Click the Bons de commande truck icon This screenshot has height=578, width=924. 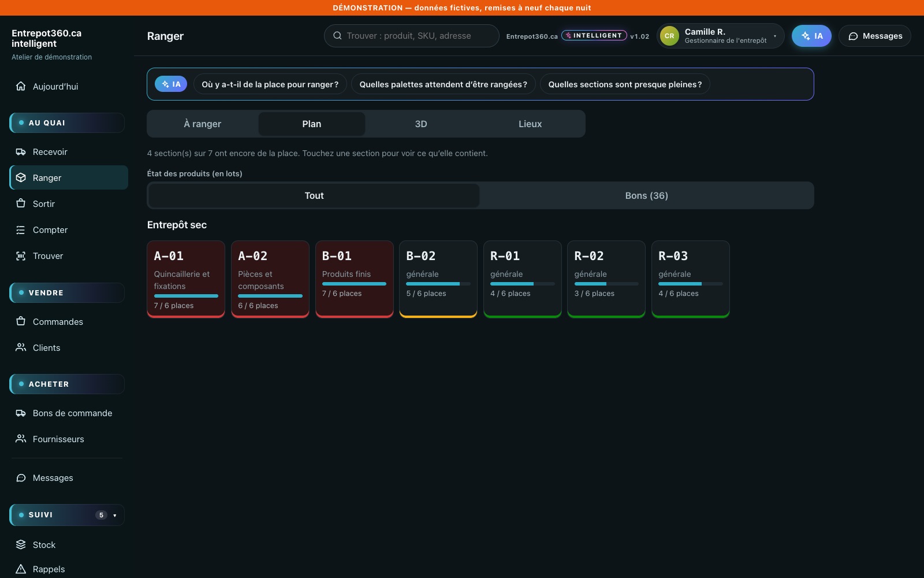[21, 413]
